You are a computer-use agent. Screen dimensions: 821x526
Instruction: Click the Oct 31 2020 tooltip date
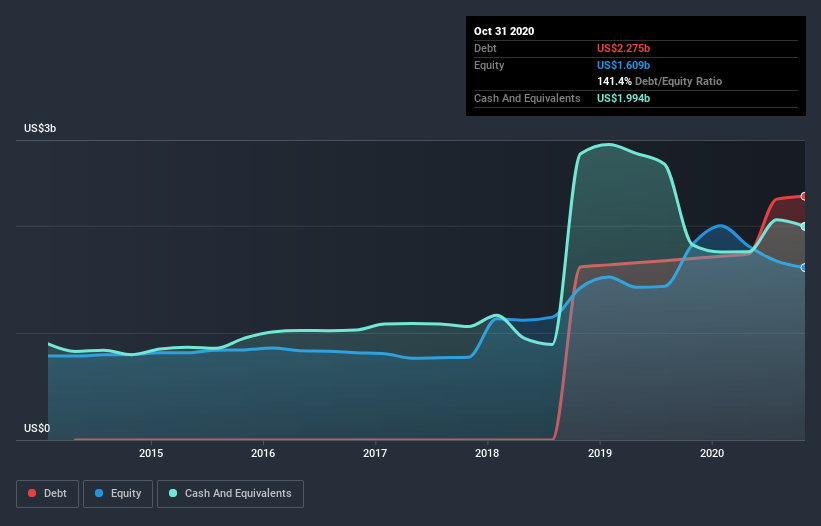(x=504, y=31)
